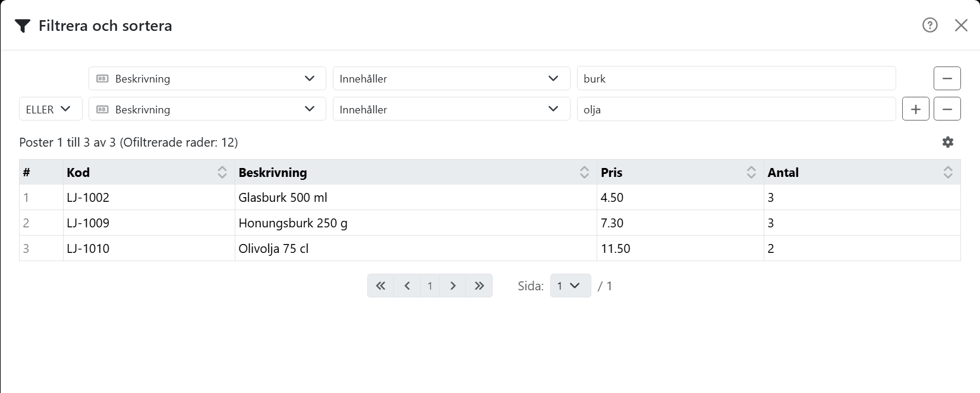Go to first page of results

coord(380,286)
